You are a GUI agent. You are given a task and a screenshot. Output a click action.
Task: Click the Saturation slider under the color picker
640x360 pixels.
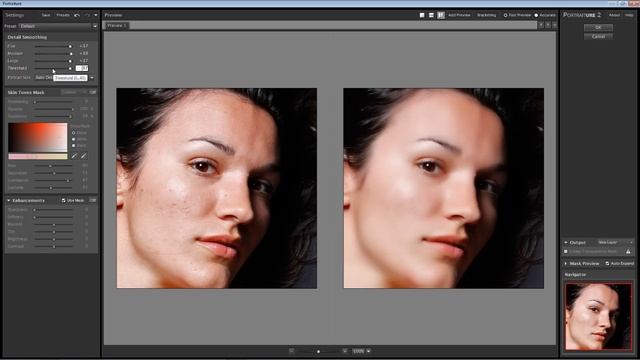53,173
